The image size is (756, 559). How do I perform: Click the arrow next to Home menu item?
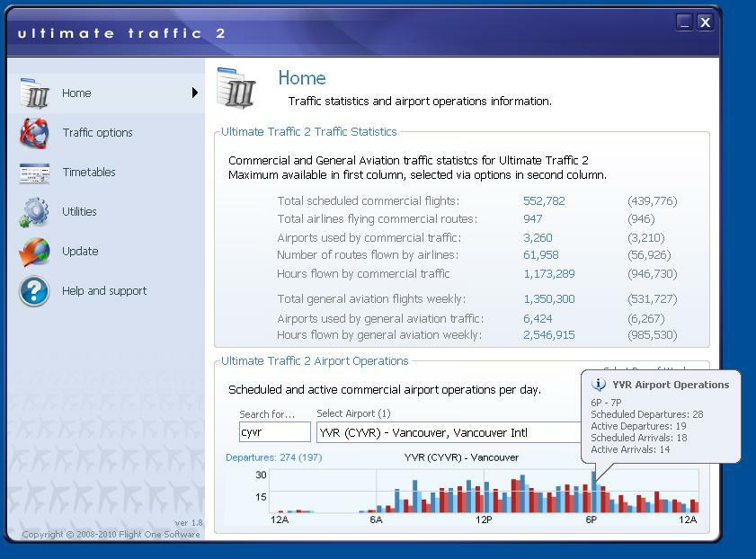[195, 93]
